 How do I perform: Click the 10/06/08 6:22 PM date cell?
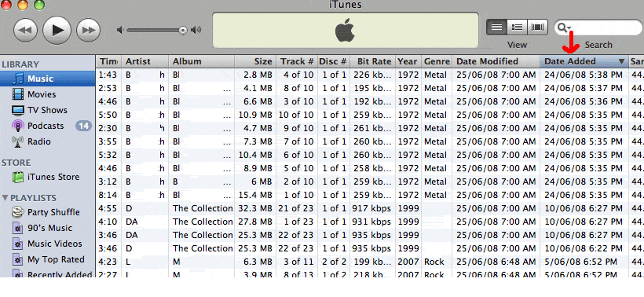tap(584, 248)
